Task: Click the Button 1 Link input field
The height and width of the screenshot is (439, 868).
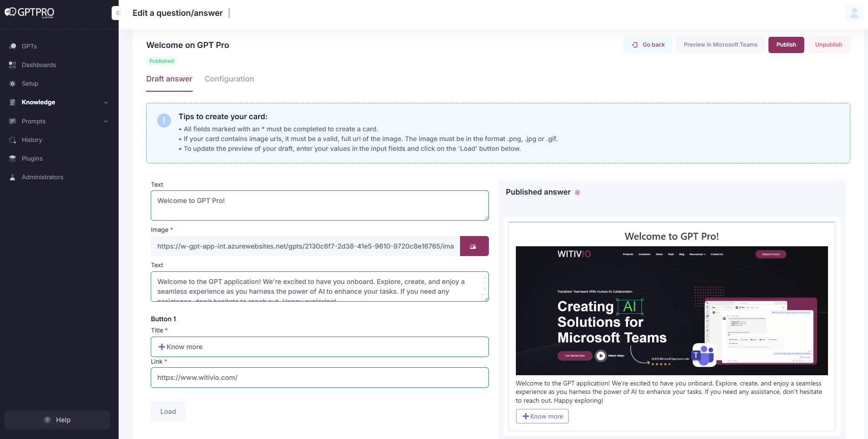Action: [x=319, y=378]
